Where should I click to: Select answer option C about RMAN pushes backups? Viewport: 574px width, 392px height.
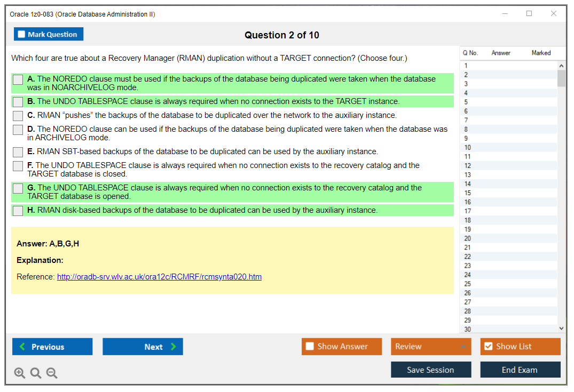(17, 115)
